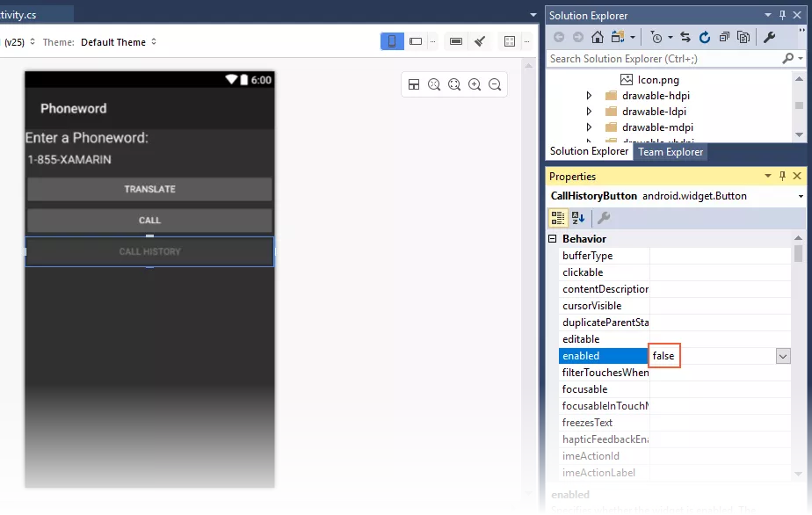Click the CALL button in designer
The image size is (812, 515).
pyautogui.click(x=149, y=221)
